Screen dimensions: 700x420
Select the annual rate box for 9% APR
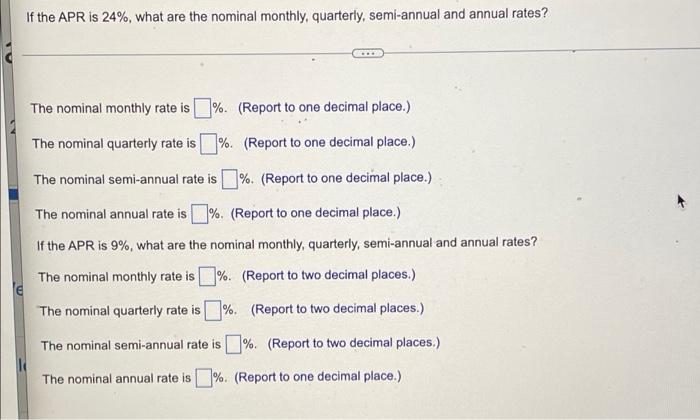click(x=204, y=378)
